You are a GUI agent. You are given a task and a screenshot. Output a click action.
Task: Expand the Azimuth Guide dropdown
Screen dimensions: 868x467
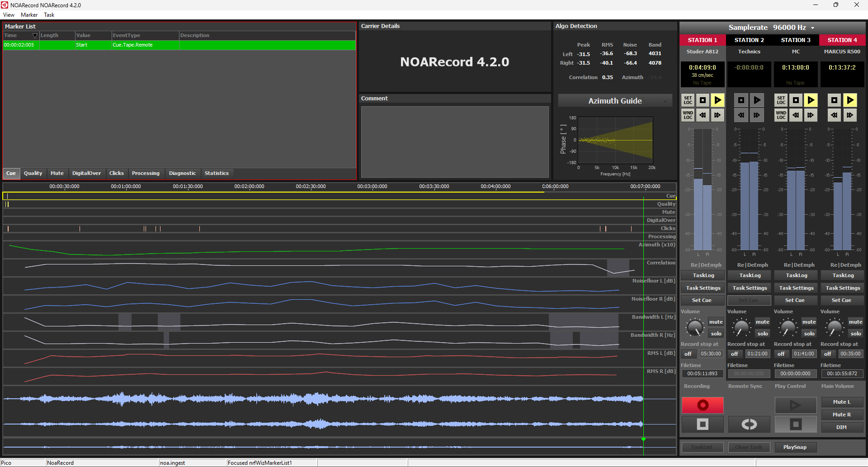pos(665,101)
